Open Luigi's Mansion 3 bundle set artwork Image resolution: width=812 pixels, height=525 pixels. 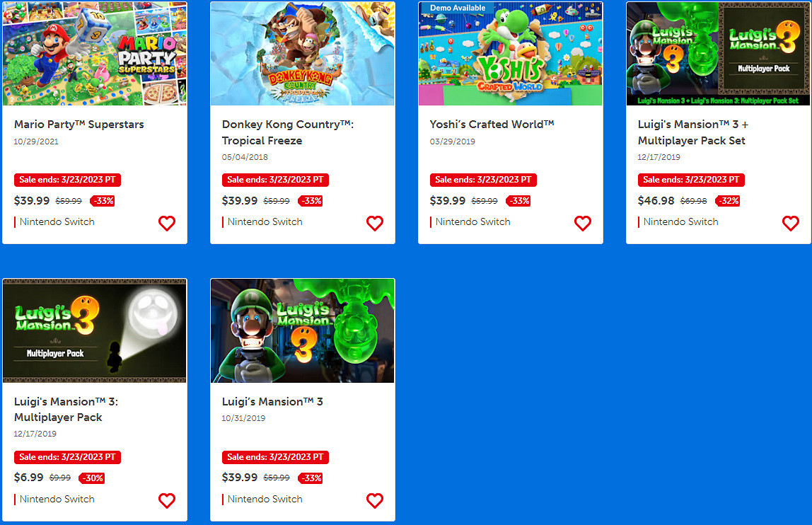(718, 53)
